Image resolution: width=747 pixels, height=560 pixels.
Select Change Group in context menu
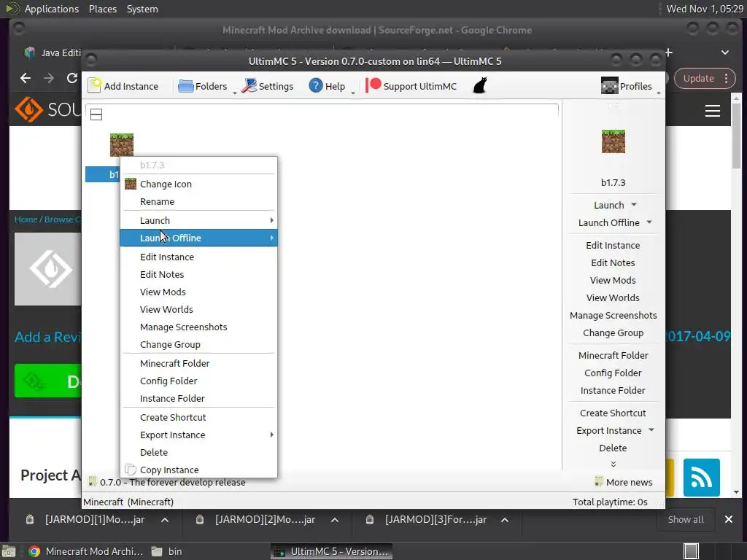tap(198, 344)
